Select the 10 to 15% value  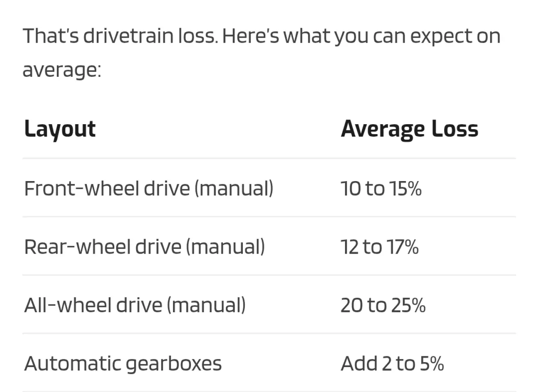381,189
